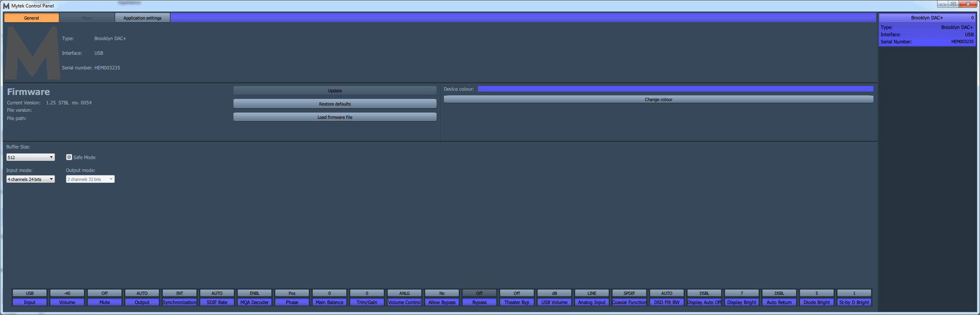Click the AUTO value above DSD Filt BW

pyautogui.click(x=667, y=293)
